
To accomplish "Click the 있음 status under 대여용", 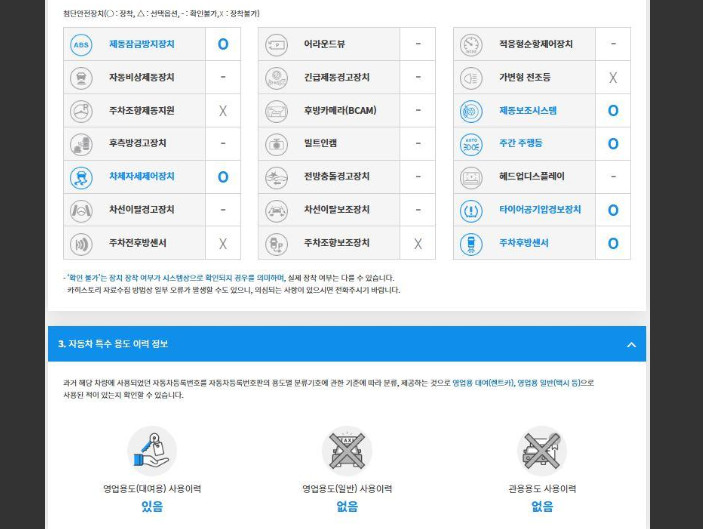I will 152,507.
